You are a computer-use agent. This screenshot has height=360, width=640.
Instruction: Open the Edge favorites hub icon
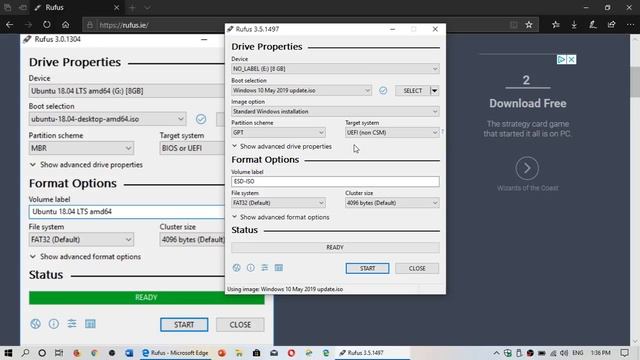(556, 25)
